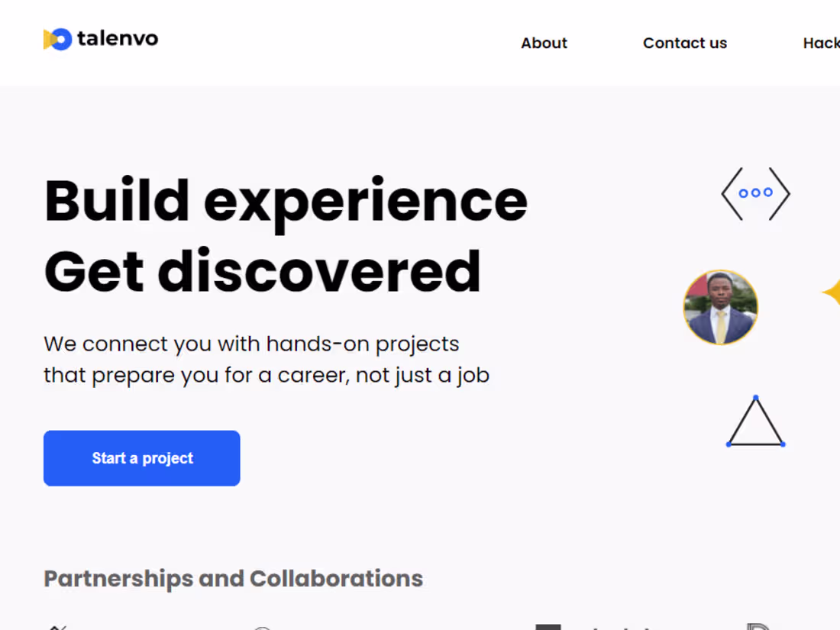Click the circular profile photo
This screenshot has height=630, width=840.
coord(721,307)
